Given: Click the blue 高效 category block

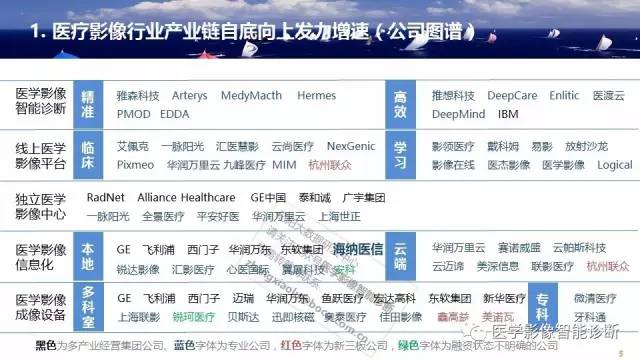Looking at the screenshot, I should [400, 104].
